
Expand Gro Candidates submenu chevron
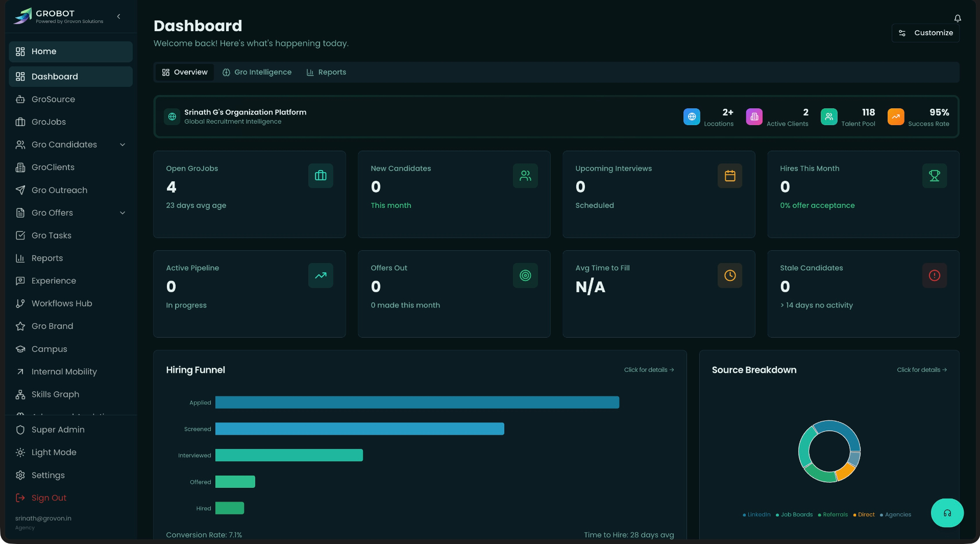pyautogui.click(x=122, y=145)
